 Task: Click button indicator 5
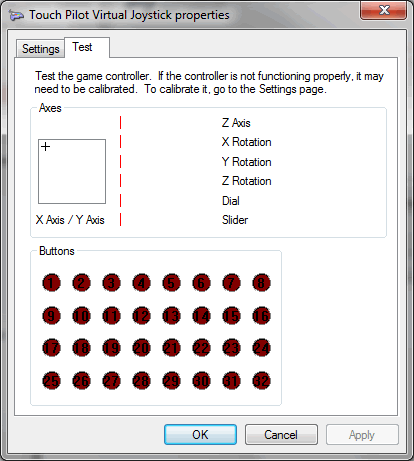click(171, 283)
